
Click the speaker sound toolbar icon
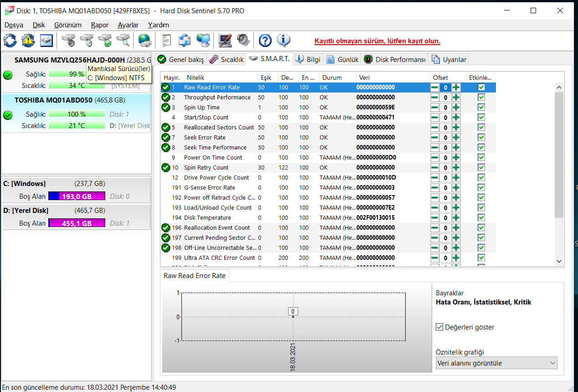243,41
